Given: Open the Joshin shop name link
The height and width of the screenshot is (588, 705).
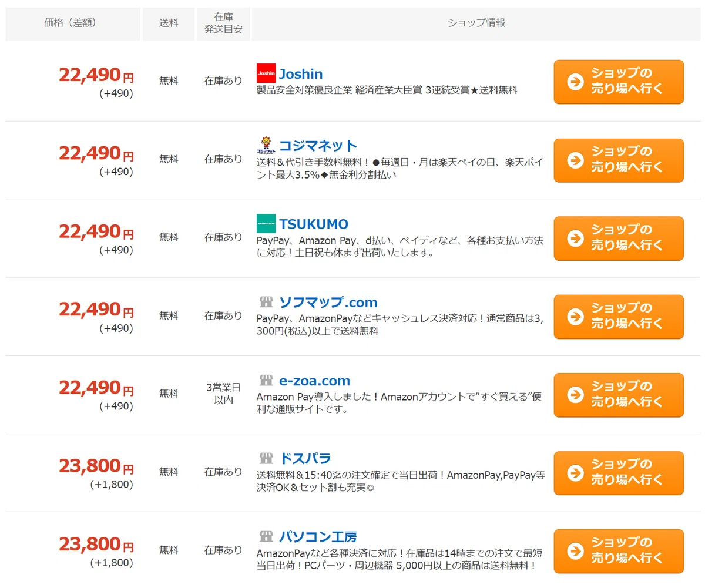Looking at the screenshot, I should coord(301,74).
